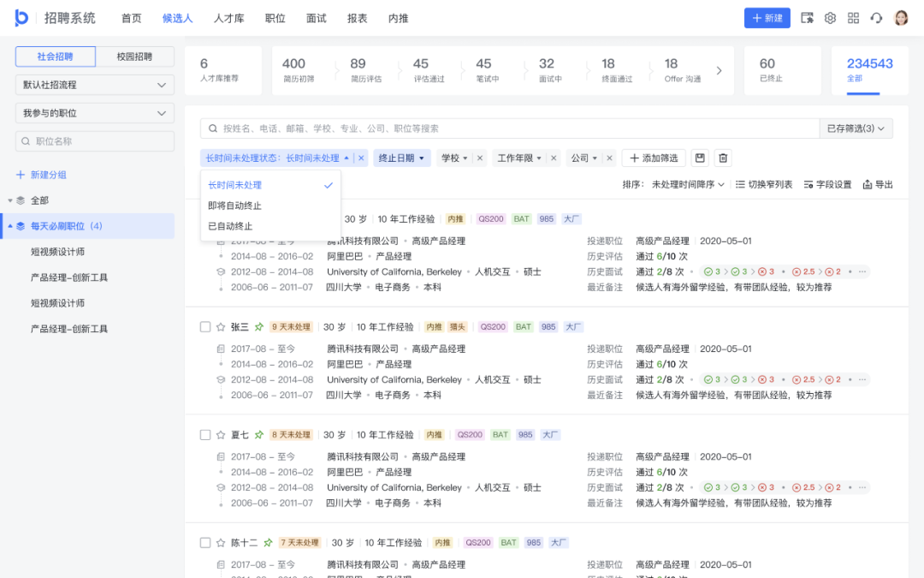
Task: Open the 默认社招流程 dropdown
Action: pyautogui.click(x=95, y=85)
